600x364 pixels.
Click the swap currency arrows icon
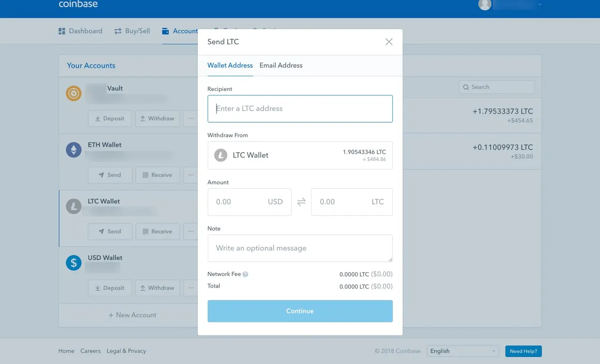pos(301,202)
